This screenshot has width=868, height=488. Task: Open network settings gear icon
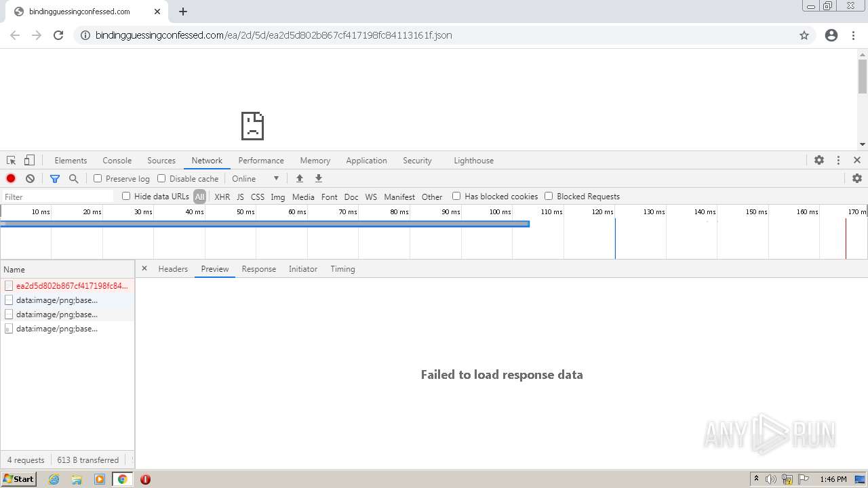(857, 178)
